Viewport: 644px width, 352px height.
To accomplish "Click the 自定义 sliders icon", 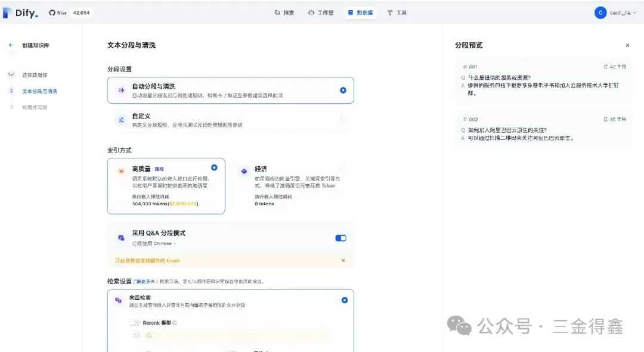I will [x=122, y=119].
